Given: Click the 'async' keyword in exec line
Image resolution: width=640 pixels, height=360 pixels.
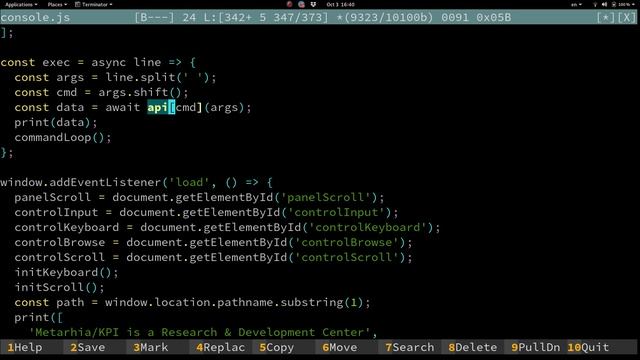Looking at the screenshot, I should [109, 62].
